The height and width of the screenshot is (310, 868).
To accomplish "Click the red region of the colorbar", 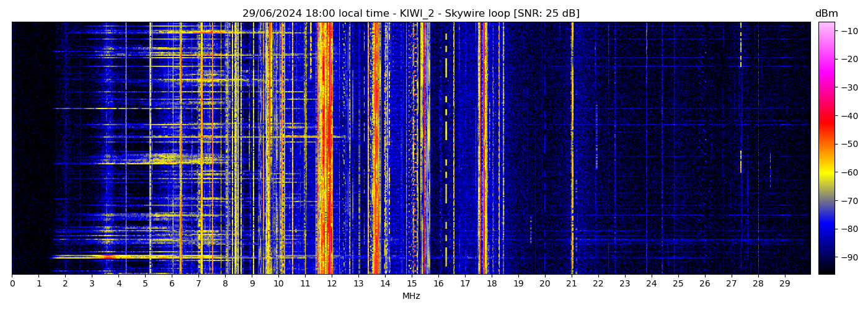I will click(826, 118).
